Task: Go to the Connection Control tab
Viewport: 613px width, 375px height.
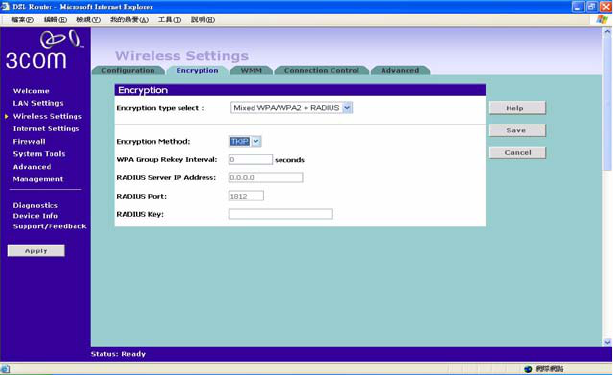Action: pyautogui.click(x=321, y=70)
